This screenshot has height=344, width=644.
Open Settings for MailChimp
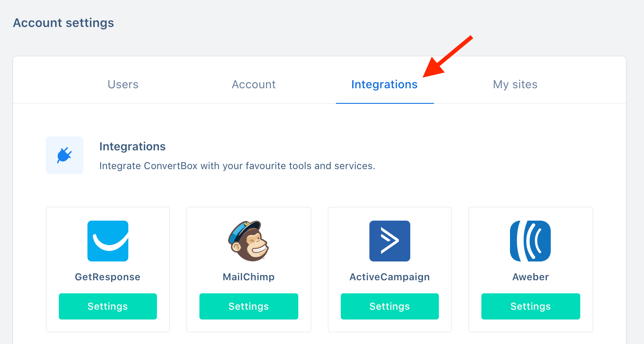coord(249,306)
